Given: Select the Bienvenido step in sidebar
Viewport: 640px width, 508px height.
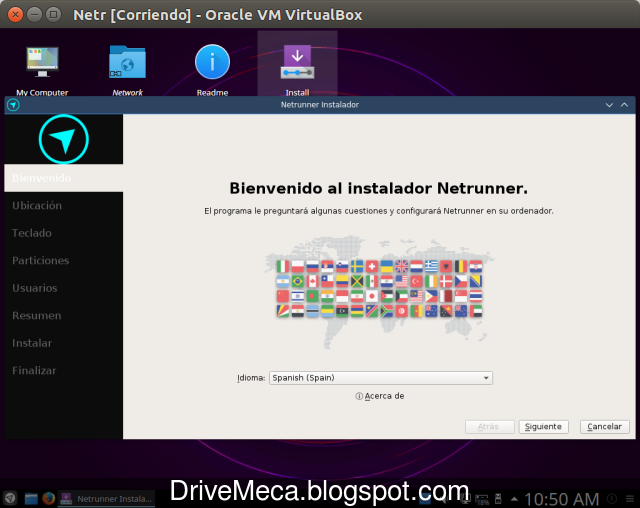Looking at the screenshot, I should (x=63, y=178).
